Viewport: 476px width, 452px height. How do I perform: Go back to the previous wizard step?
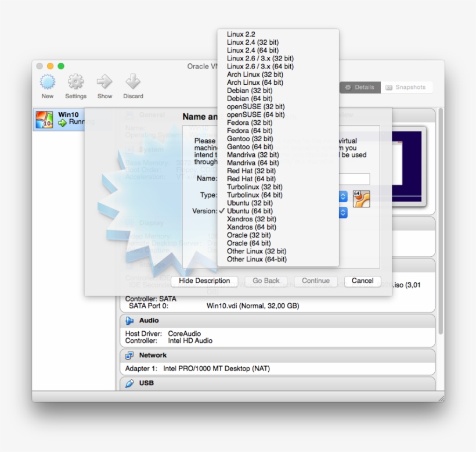point(266,281)
